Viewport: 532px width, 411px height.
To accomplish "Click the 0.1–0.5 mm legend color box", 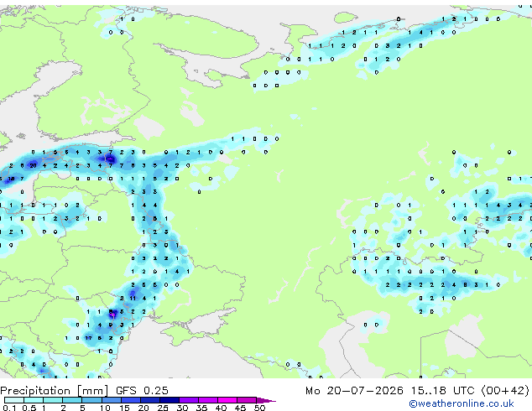I will [x=14, y=400].
